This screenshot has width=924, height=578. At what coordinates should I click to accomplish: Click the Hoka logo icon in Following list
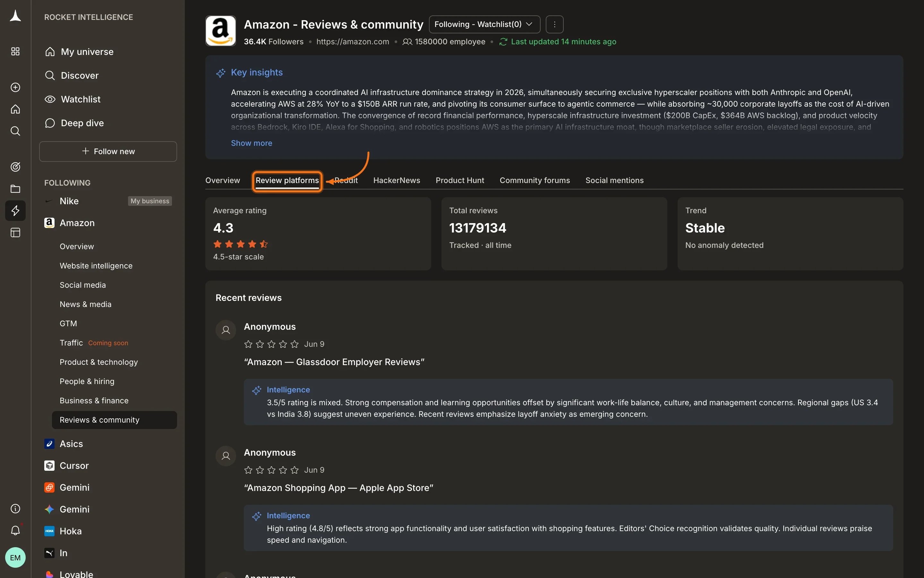tap(49, 531)
